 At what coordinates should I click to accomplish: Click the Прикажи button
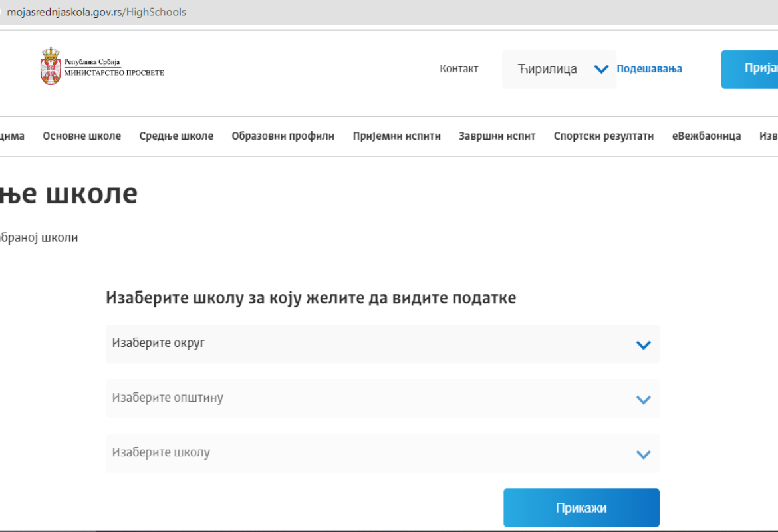581,507
